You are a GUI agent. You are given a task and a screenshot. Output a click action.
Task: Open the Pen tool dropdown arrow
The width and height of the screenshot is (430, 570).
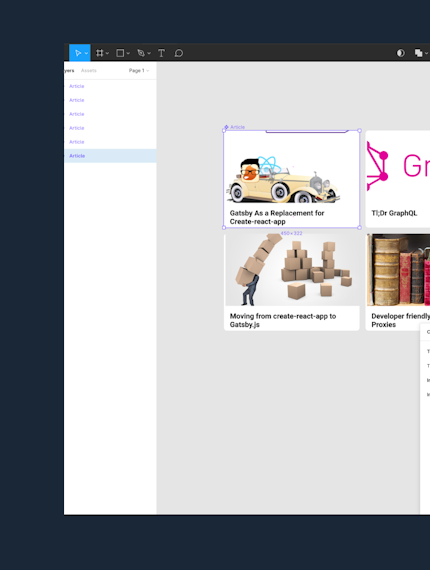click(149, 53)
